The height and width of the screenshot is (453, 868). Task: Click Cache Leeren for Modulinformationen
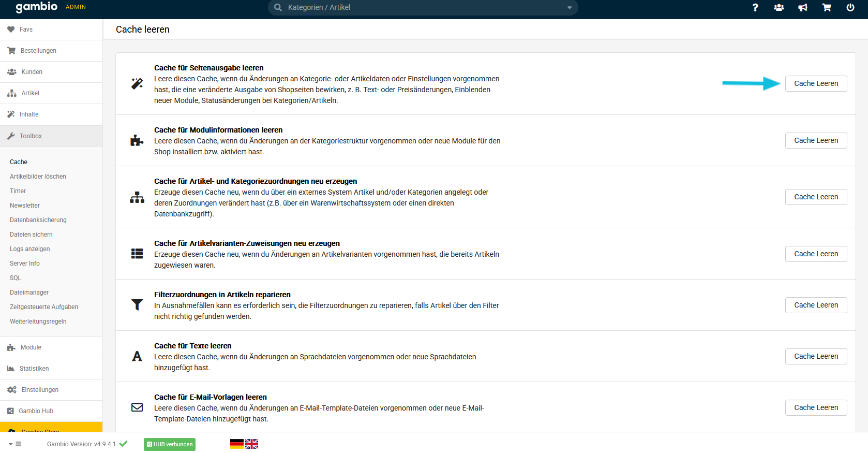[x=816, y=140]
